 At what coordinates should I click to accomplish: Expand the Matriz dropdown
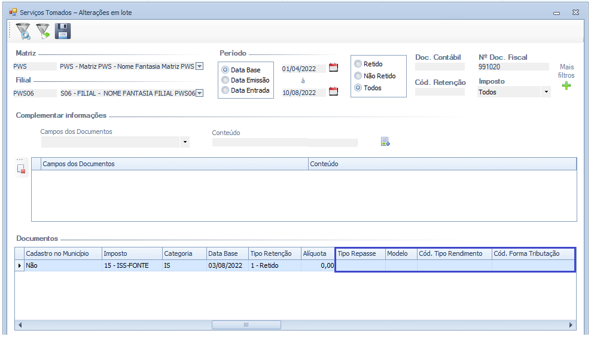point(200,66)
